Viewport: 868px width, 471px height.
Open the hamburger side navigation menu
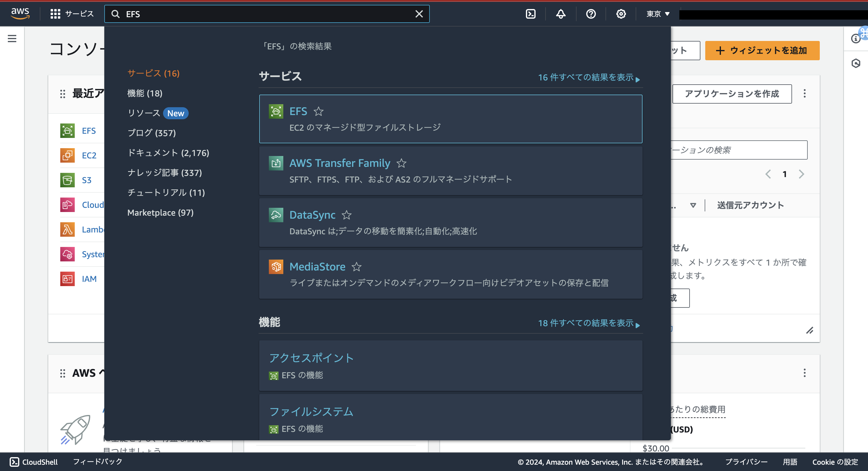click(12, 39)
